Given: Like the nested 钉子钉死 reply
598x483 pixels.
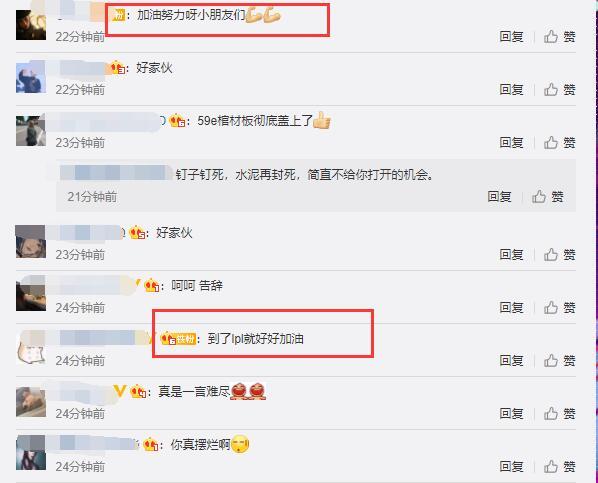Looking at the screenshot, I should (548, 197).
